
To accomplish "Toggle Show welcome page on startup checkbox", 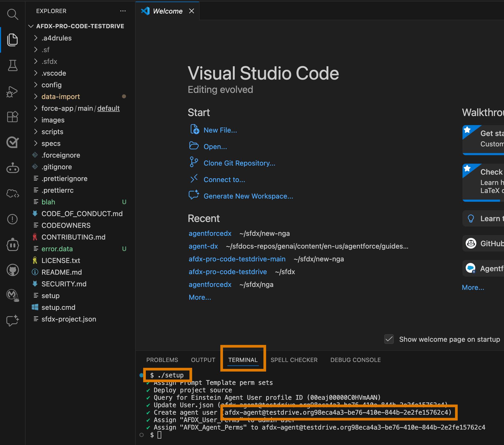I will tap(389, 339).
